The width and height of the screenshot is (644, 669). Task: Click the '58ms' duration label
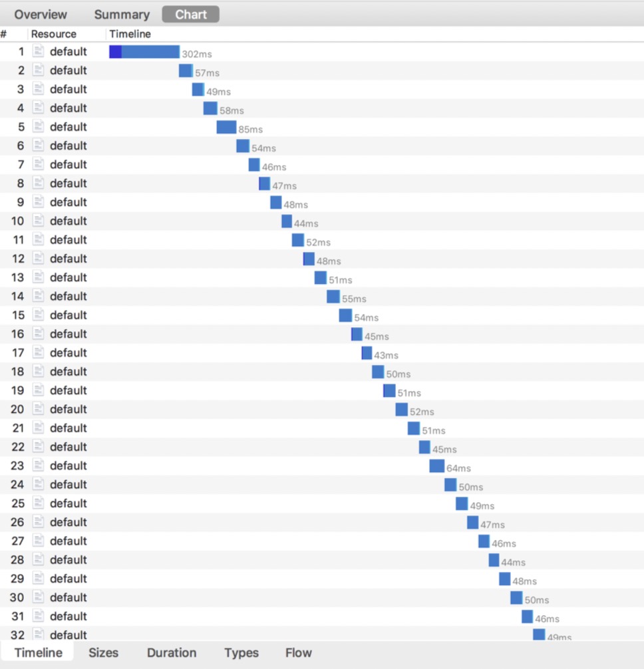coord(232,110)
